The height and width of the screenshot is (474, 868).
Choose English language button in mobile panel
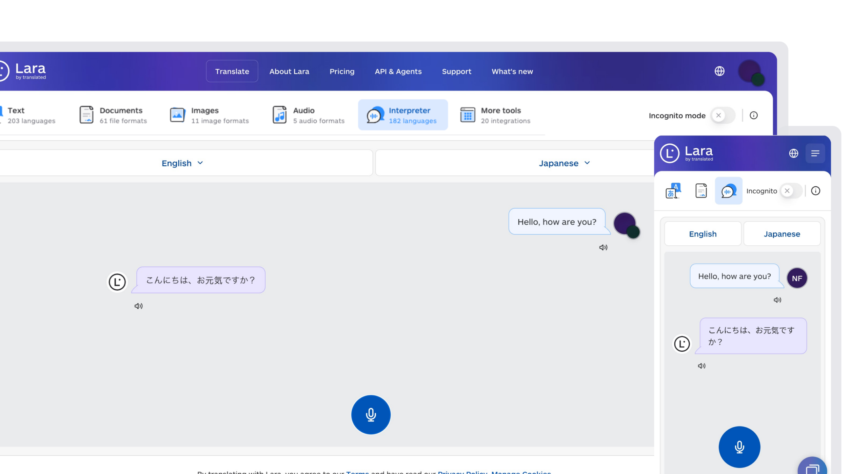coord(702,233)
